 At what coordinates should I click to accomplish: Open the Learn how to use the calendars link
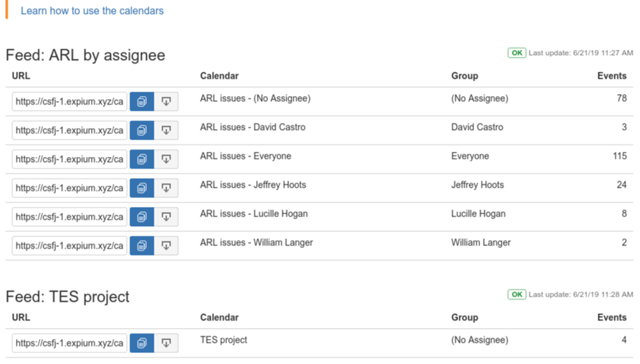click(x=92, y=11)
